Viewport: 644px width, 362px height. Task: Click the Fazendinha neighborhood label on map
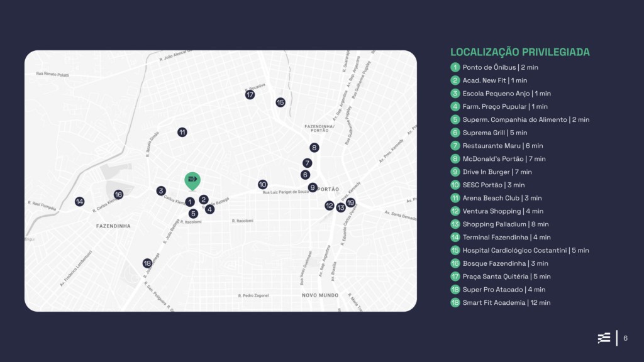click(x=113, y=226)
